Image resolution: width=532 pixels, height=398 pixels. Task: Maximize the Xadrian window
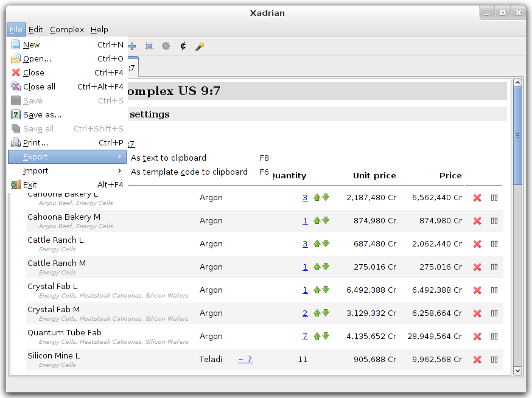(503, 13)
